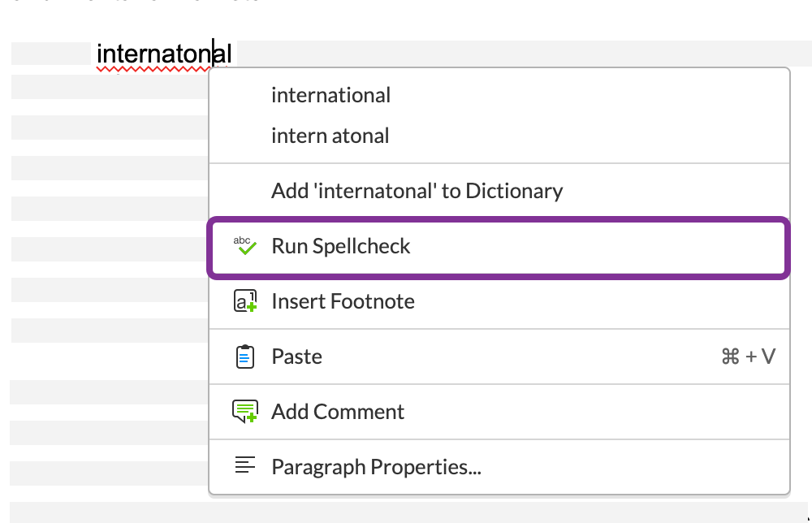The image size is (812, 523).
Task: Click the Insert Footnote icon
Action: point(245,300)
